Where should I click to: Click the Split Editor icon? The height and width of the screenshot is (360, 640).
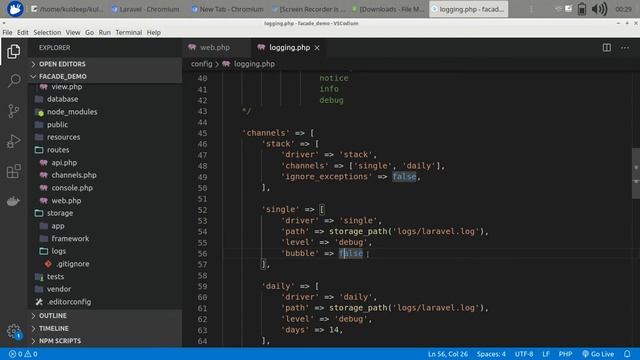(607, 48)
